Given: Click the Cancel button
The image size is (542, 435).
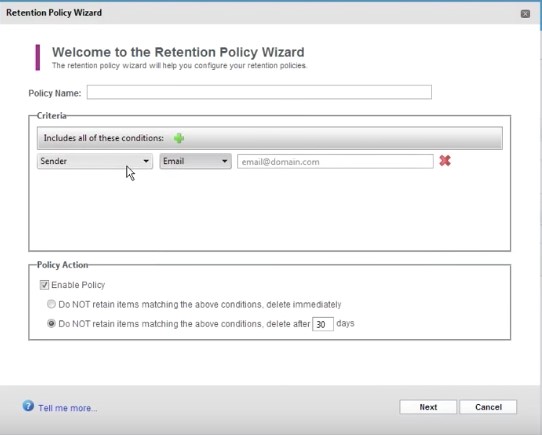Looking at the screenshot, I should [488, 407].
